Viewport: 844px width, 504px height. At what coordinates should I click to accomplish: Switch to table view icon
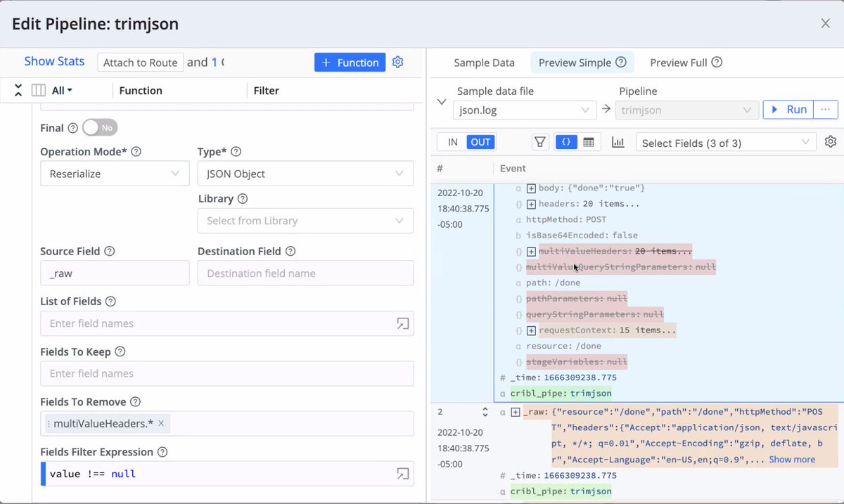(589, 142)
